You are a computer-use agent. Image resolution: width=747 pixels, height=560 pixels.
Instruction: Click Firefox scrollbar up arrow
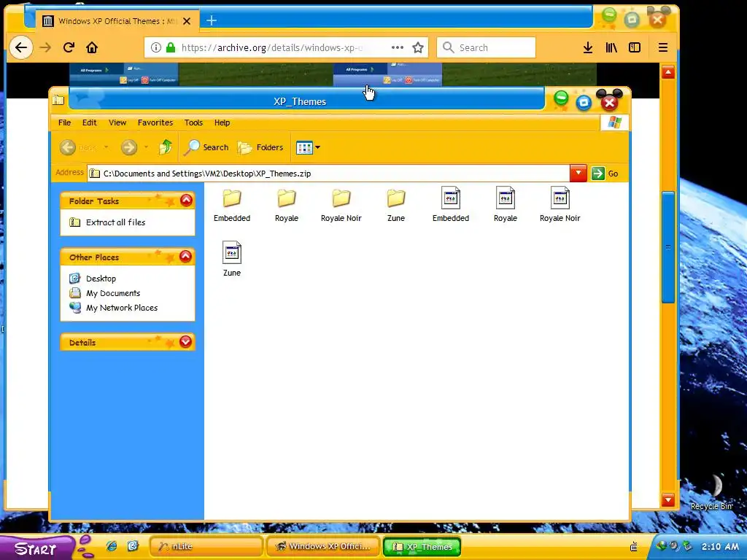coord(668,72)
